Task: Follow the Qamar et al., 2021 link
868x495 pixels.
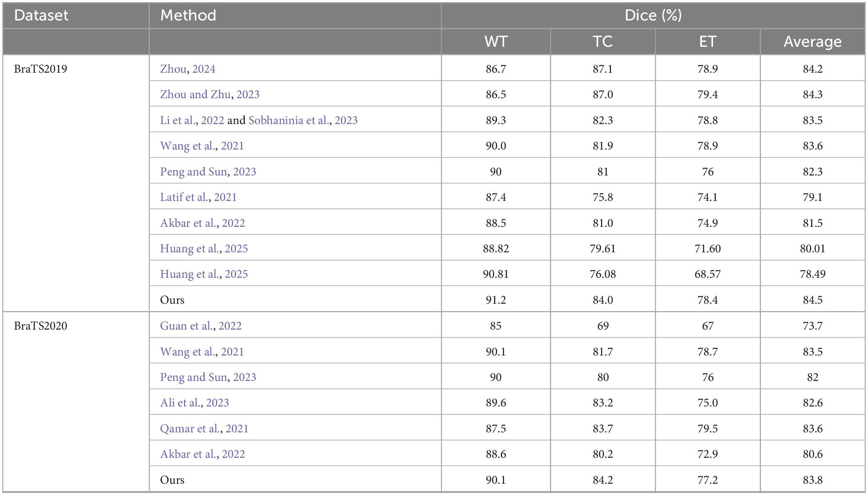Action: pos(204,429)
